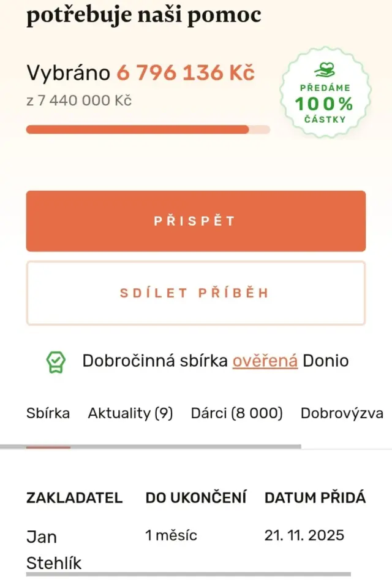Viewport: 392px width, 582px height.
Task: Click the founder name Jan Stehlík
Action: [x=54, y=549]
